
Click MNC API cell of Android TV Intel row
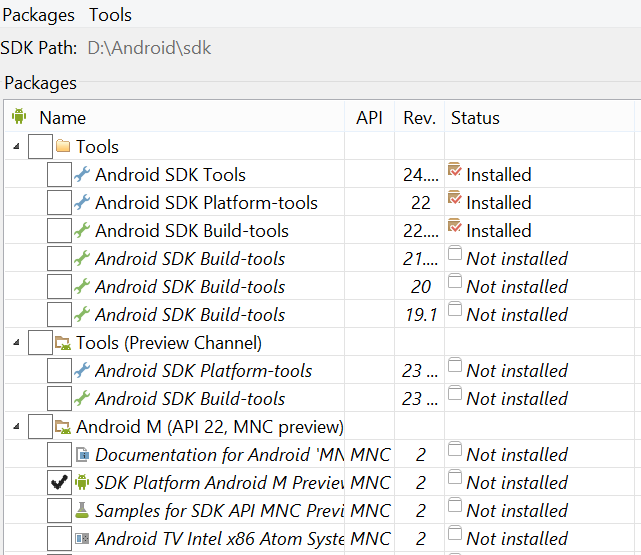[x=370, y=539]
